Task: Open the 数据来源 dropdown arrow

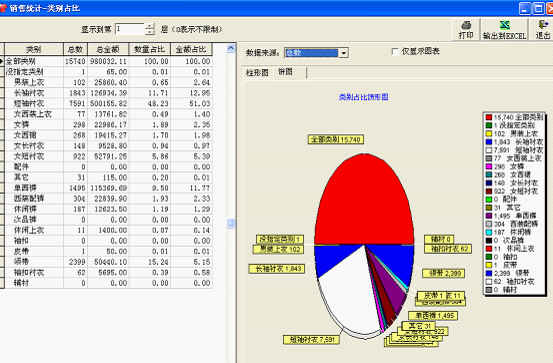Action: (x=343, y=53)
